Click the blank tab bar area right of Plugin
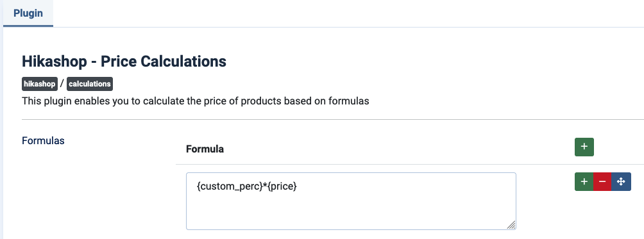The width and height of the screenshot is (644, 239). [348, 13]
